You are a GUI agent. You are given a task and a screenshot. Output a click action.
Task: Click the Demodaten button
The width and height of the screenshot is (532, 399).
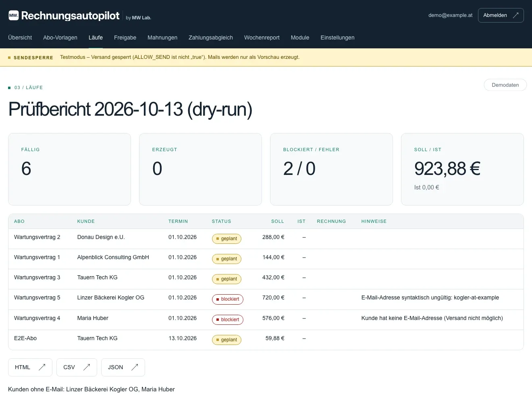click(505, 85)
